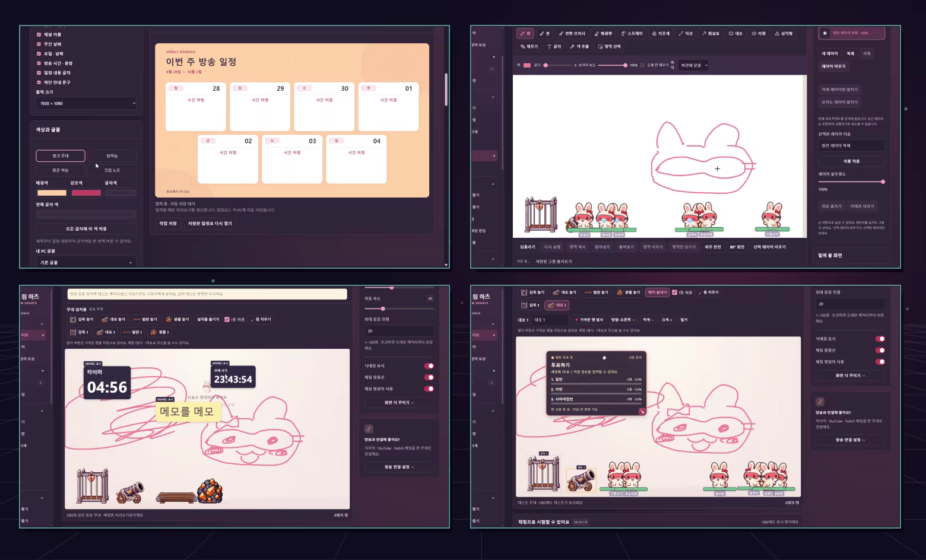Screen dimensions: 926x560
Task: Click 똥 치우기 in the bottom-left stage panel
Action: pyautogui.click(x=261, y=319)
